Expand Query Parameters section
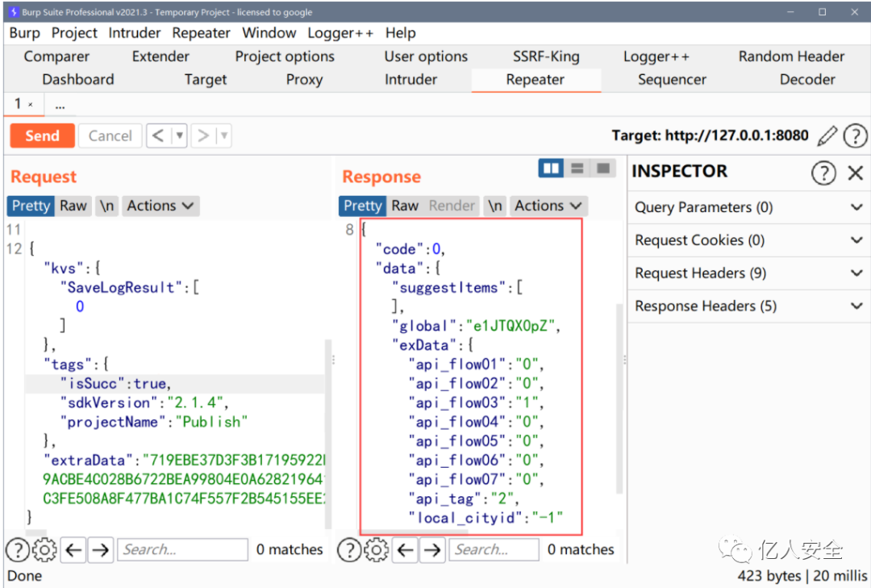This screenshot has height=588, width=871. coord(748,207)
